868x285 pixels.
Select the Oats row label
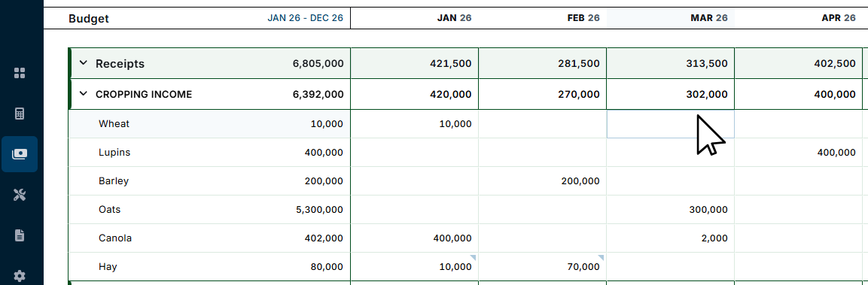[x=109, y=210]
